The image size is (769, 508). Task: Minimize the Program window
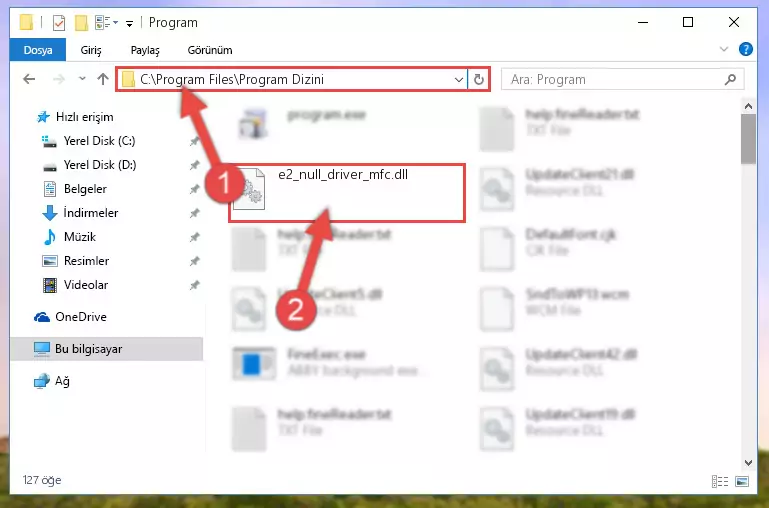point(643,22)
